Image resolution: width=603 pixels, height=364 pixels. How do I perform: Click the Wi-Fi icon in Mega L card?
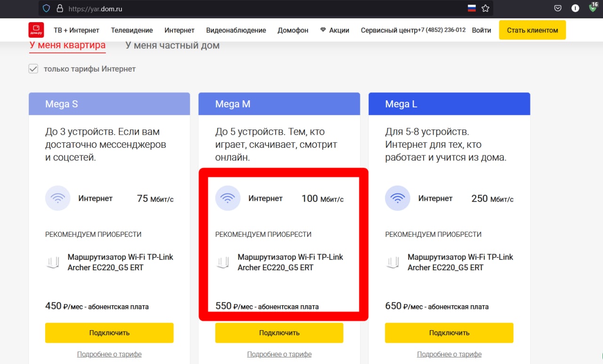[x=398, y=198]
